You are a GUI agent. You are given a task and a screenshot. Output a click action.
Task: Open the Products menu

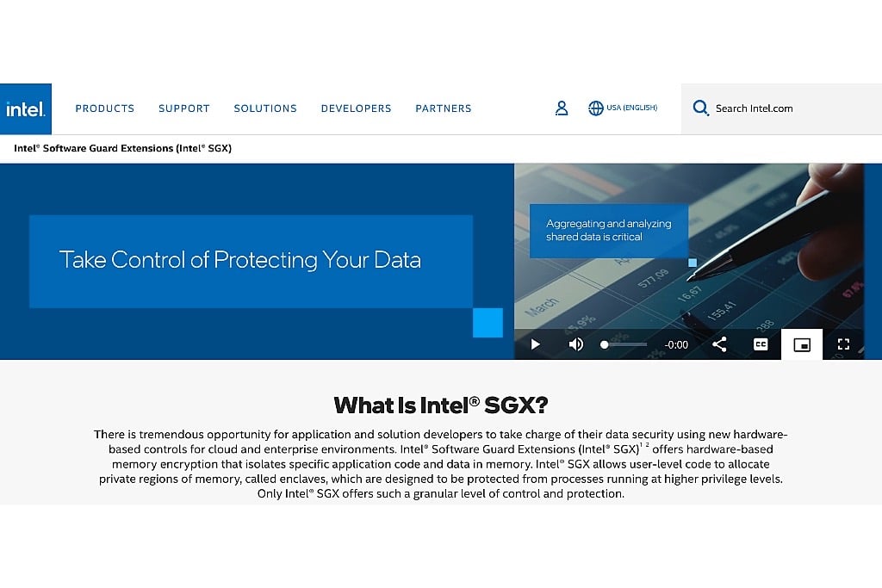tap(104, 108)
